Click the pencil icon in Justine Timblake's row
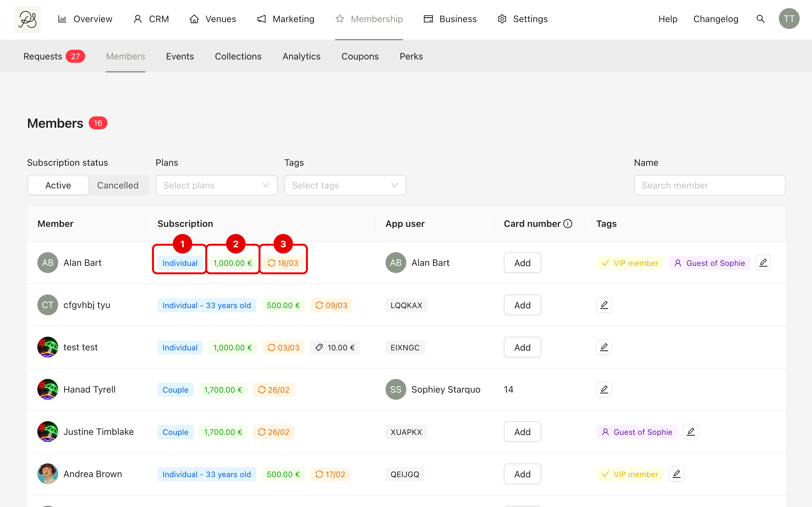Viewport: 812px width, 507px height. coord(691,432)
